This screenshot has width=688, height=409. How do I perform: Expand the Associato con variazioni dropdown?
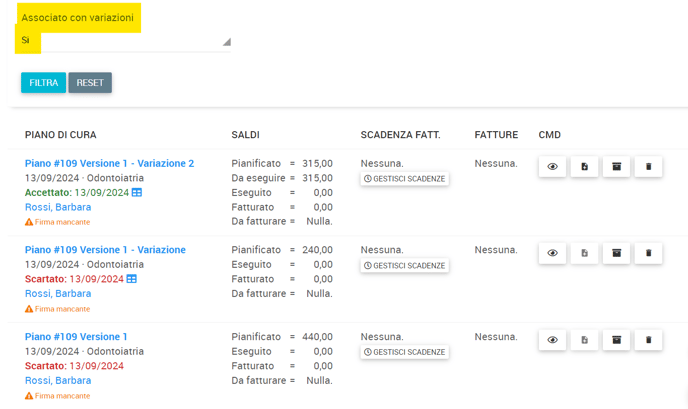(x=123, y=41)
